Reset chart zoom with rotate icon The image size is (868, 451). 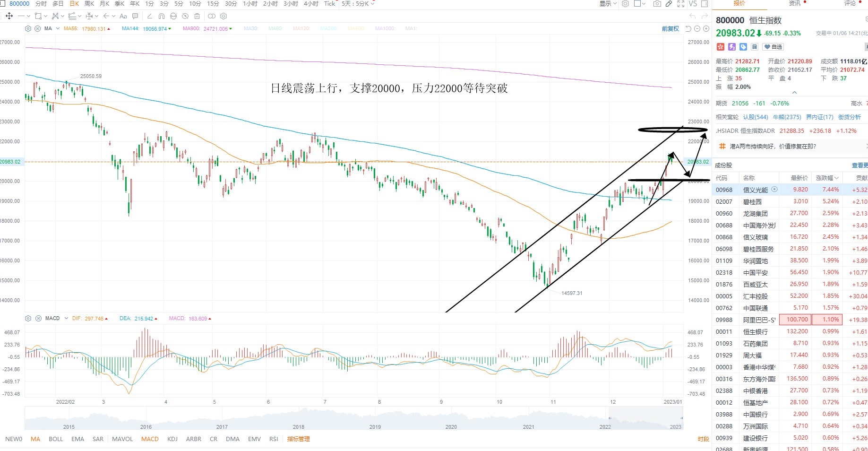[688, 29]
